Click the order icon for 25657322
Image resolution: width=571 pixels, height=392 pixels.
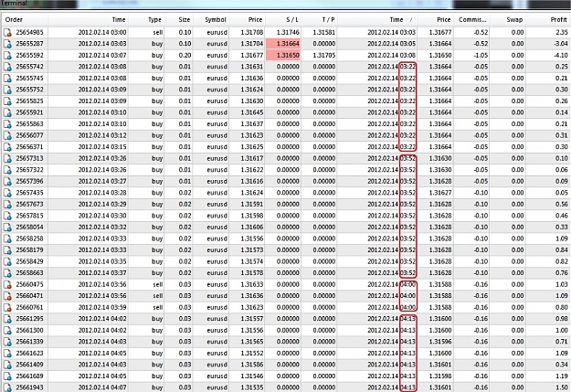(x=7, y=170)
